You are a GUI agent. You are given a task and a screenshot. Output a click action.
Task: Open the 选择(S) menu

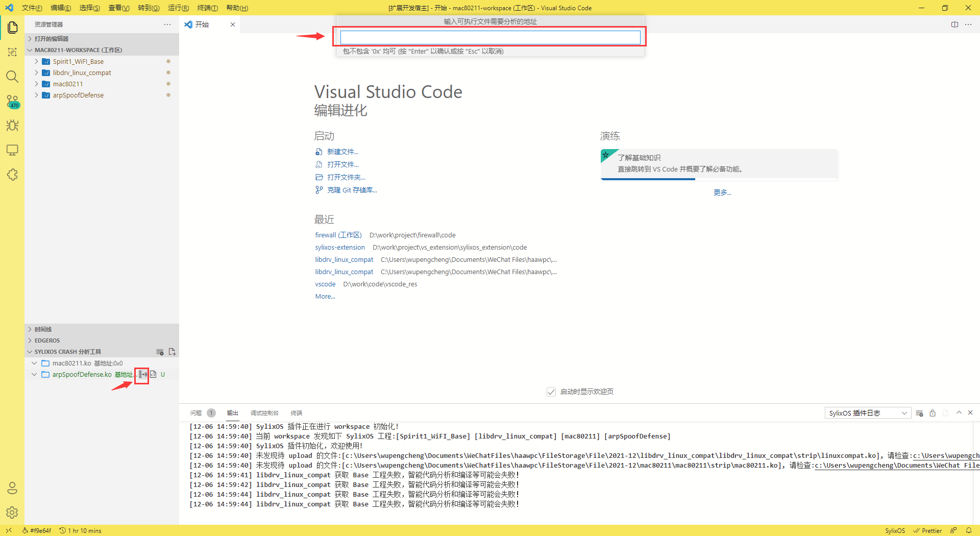90,8
